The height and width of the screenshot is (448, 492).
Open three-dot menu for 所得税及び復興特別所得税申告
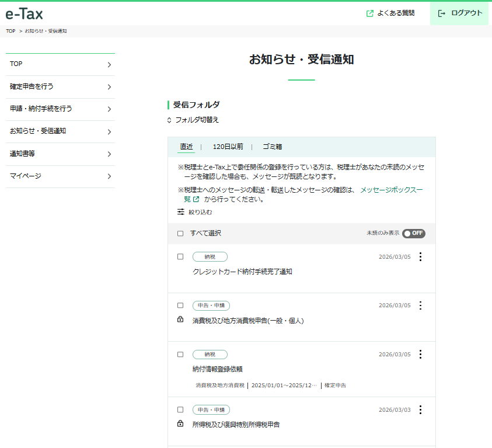(420, 410)
